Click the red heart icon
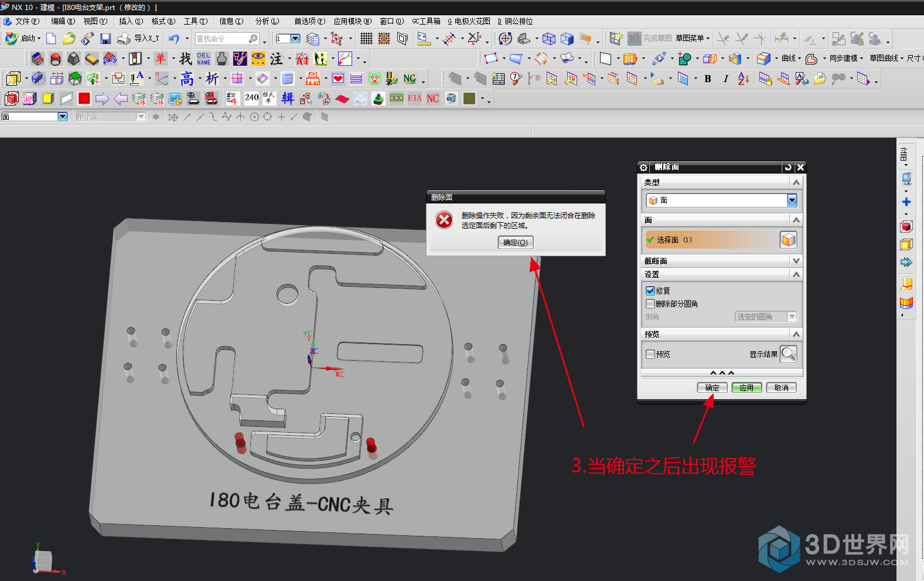924x581 pixels. [338, 79]
